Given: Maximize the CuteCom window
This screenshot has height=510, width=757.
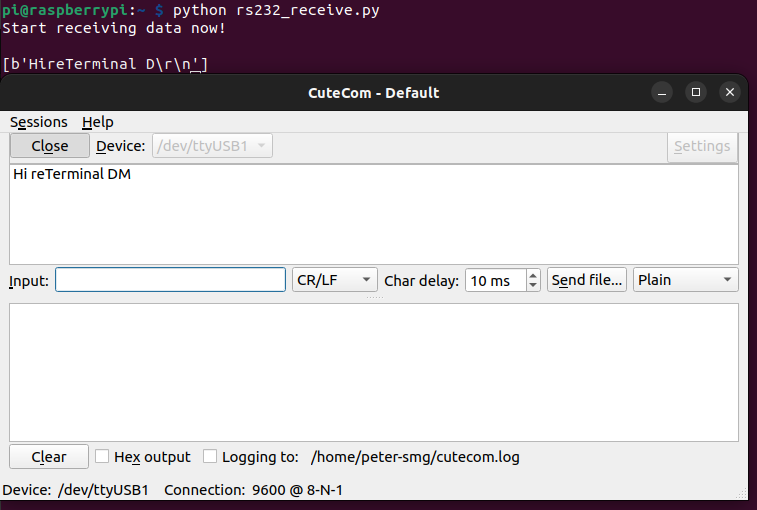Looking at the screenshot, I should (x=697, y=92).
